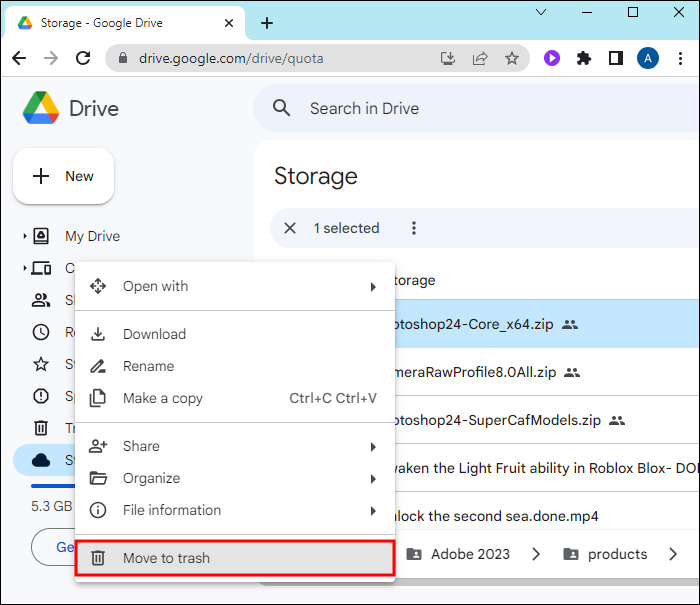This screenshot has width=700, height=605.
Task: Open the three-dot more actions menu
Action: tap(414, 228)
